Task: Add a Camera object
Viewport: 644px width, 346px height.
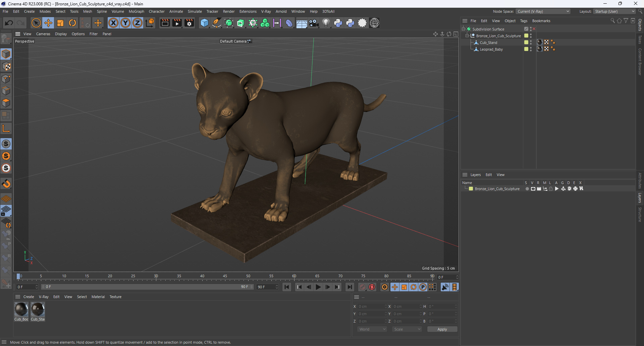Action: pyautogui.click(x=314, y=23)
